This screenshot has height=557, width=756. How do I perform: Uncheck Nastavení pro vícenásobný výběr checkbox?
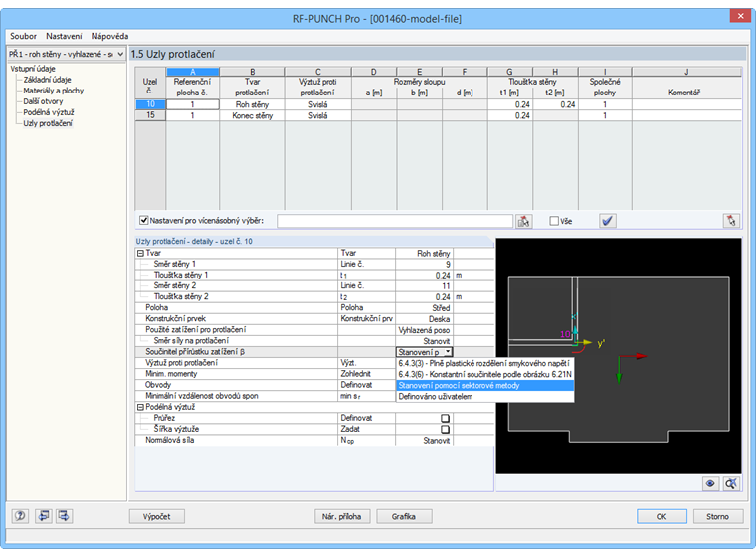point(143,221)
